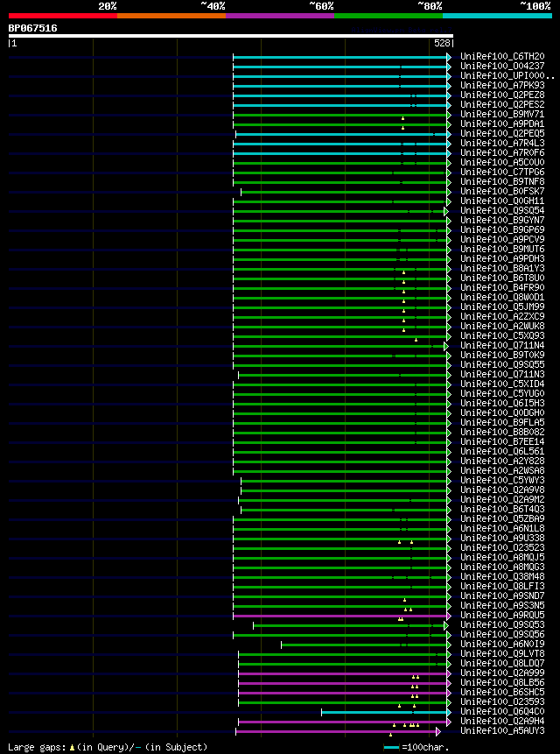This screenshot has height=754, width=560.
Task: Select hit label UniRef100_Q2A9V8
Action: pyautogui.click(x=502, y=490)
